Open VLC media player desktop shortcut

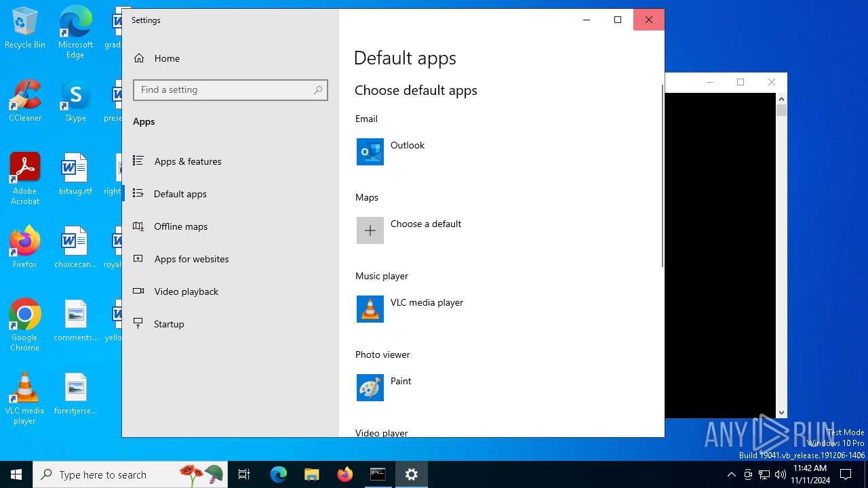[25, 399]
